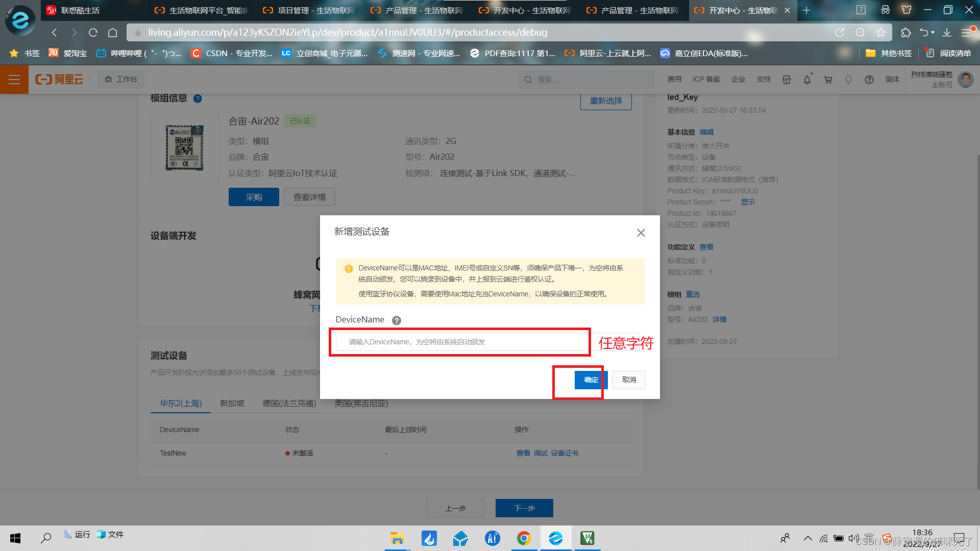This screenshot has height=551, width=980.
Task: Show hidden system tray icons chevron
Action: click(x=807, y=538)
